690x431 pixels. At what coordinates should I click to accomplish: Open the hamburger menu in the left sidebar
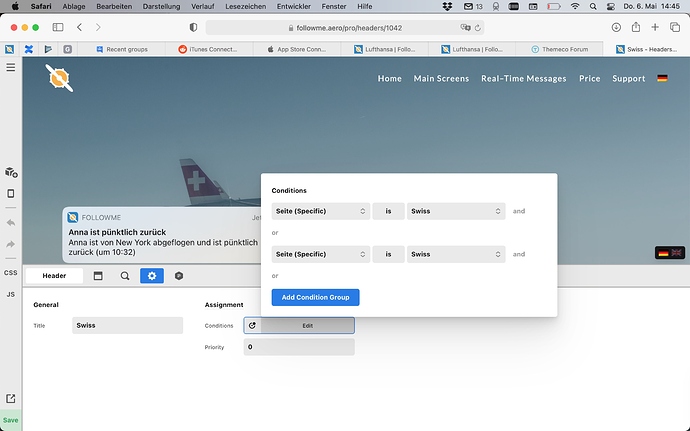tap(11, 67)
